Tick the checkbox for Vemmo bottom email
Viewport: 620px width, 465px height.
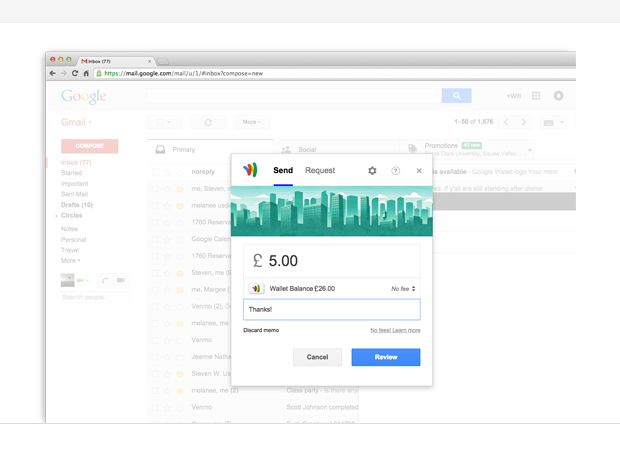pos(155,407)
